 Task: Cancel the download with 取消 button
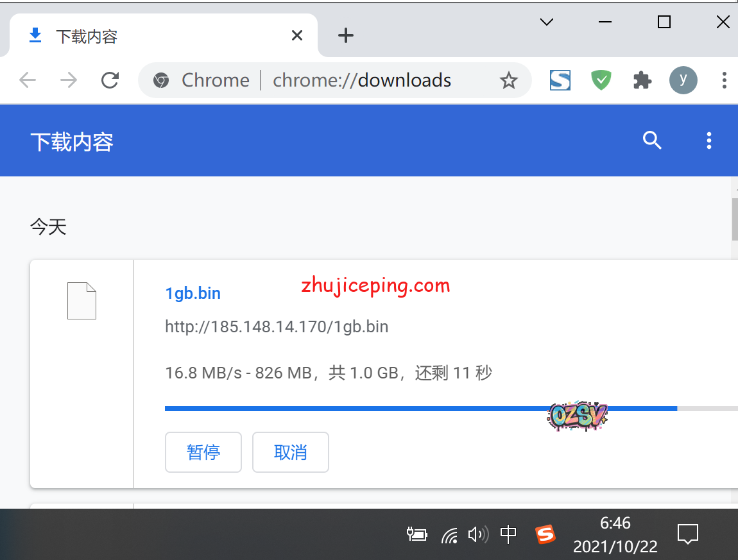point(290,452)
